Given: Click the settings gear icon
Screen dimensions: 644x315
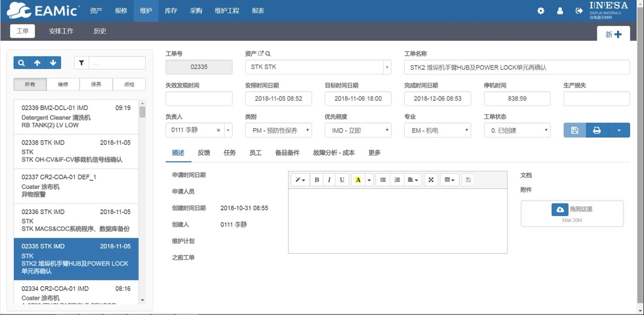Looking at the screenshot, I should click(x=541, y=11).
